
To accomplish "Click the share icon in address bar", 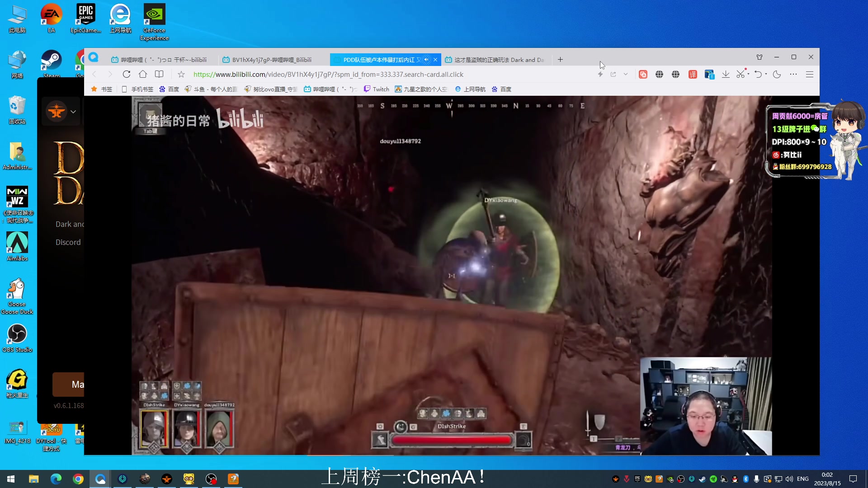I will pos(613,75).
